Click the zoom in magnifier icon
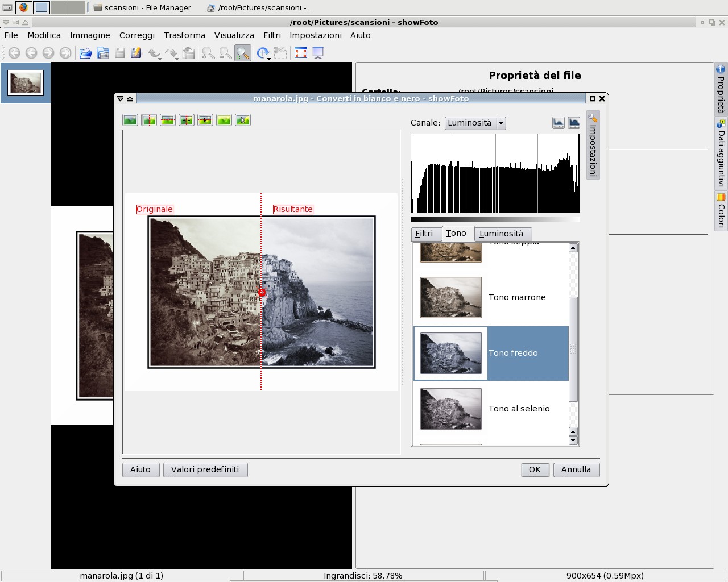 (x=209, y=53)
